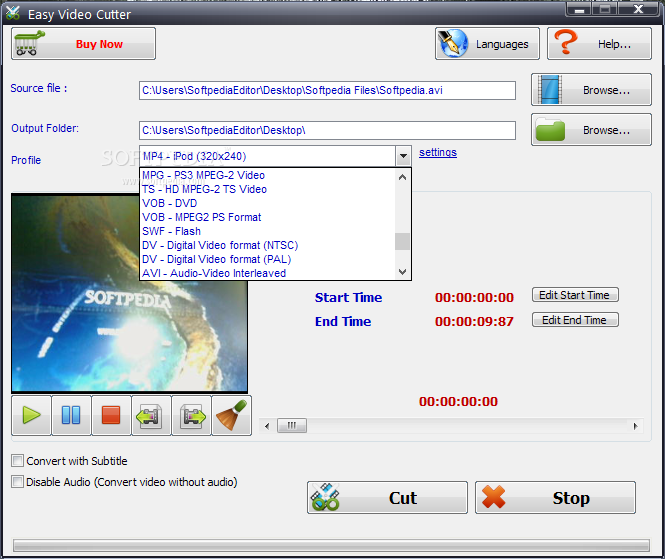The height and width of the screenshot is (559, 665).
Task: Choose MPG - PS3 MPEG-2 Video profile
Action: tap(268, 175)
